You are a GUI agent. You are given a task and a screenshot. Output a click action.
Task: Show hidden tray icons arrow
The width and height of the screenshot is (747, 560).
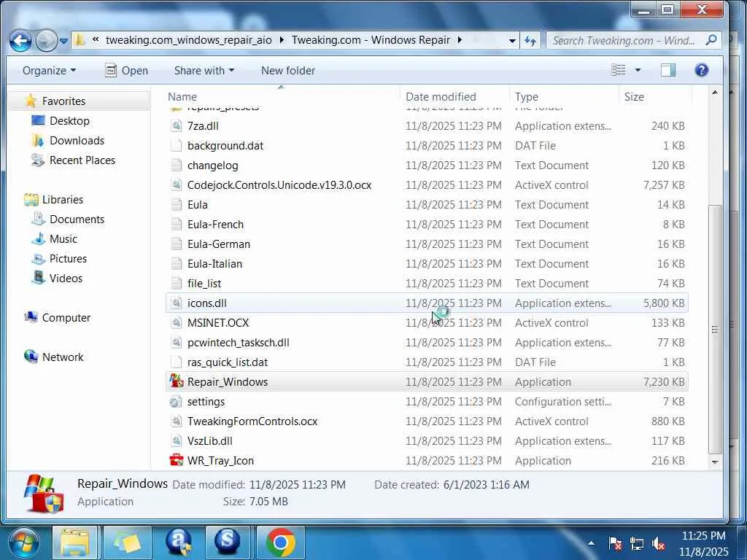tap(591, 543)
